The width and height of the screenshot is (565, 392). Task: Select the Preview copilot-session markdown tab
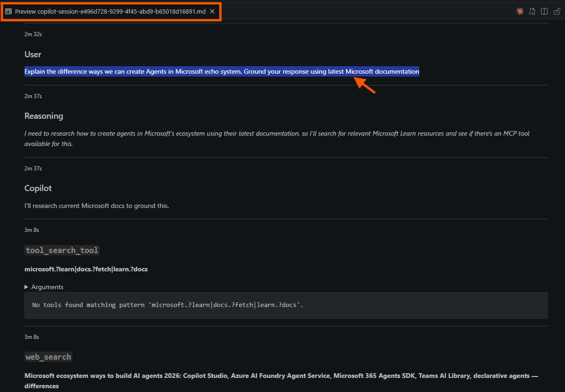[110, 11]
